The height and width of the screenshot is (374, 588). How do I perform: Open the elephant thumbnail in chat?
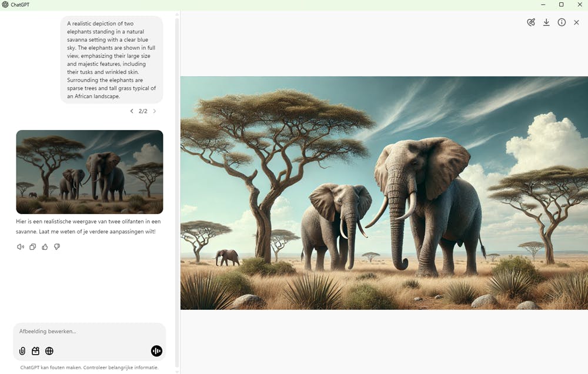click(x=89, y=172)
